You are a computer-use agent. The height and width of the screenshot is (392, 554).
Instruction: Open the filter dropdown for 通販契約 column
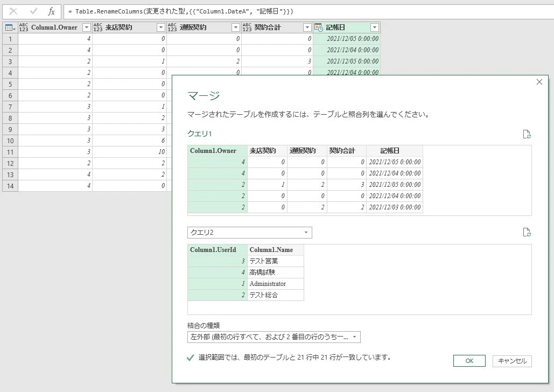click(x=236, y=27)
